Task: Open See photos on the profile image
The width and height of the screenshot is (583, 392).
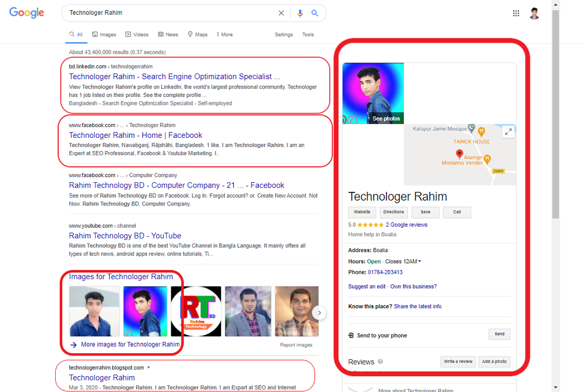Action: tap(386, 119)
